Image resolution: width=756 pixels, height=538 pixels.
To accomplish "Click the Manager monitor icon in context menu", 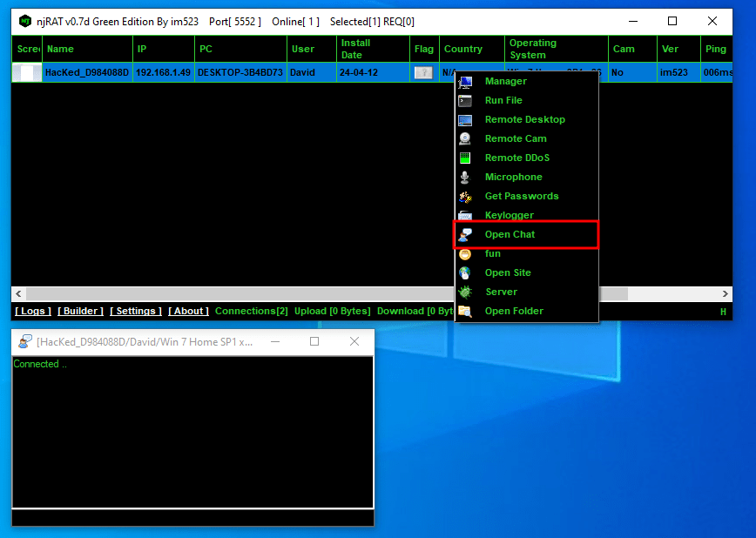I will pos(465,82).
